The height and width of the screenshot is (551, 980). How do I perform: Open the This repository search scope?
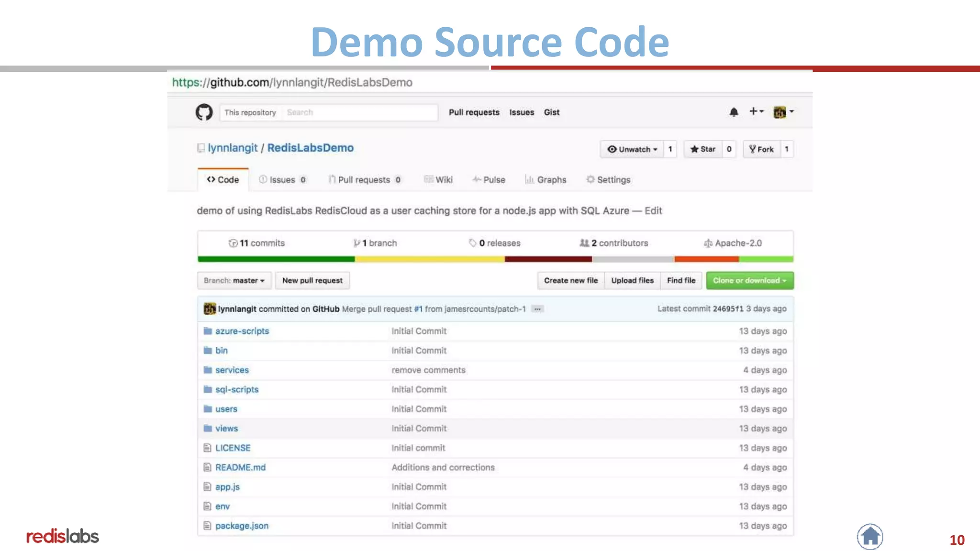250,112
